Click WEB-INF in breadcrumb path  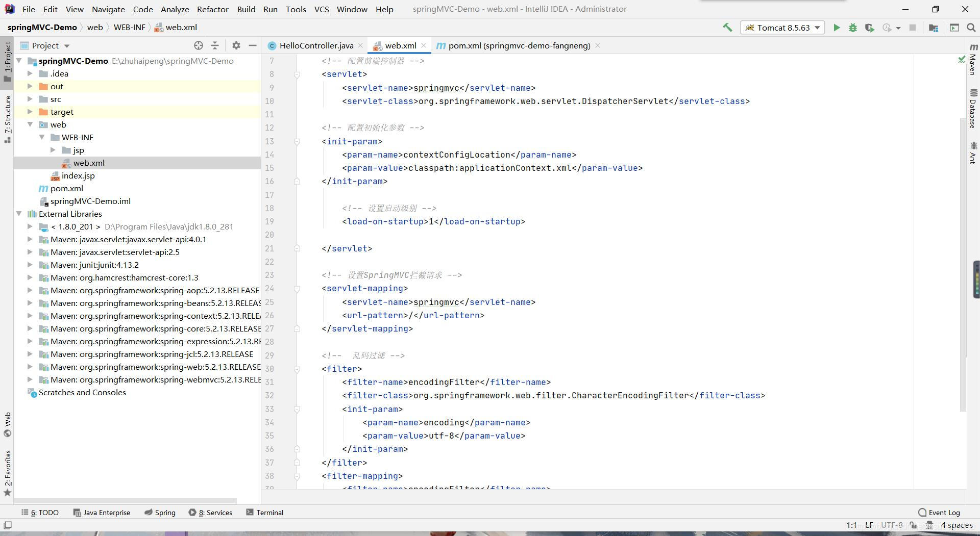pos(129,28)
